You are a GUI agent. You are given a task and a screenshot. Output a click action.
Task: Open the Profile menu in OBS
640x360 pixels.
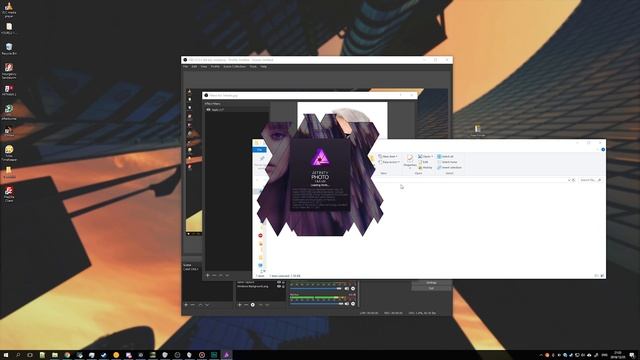(215, 67)
